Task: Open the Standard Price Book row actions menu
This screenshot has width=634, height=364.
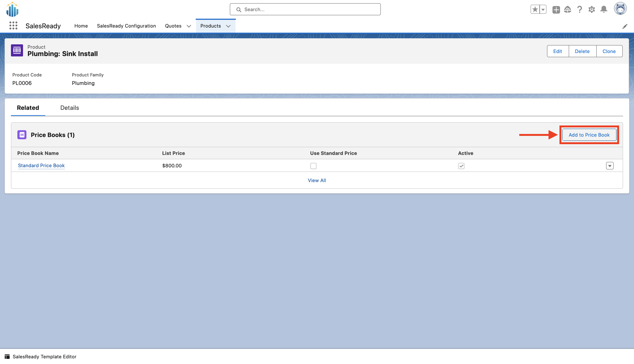Action: (x=610, y=165)
